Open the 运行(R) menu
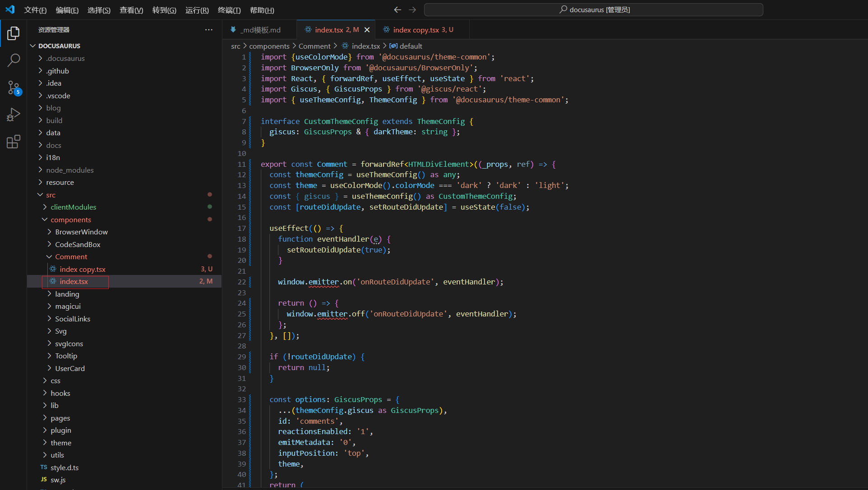Screen dimensions: 868x490 (x=197, y=10)
